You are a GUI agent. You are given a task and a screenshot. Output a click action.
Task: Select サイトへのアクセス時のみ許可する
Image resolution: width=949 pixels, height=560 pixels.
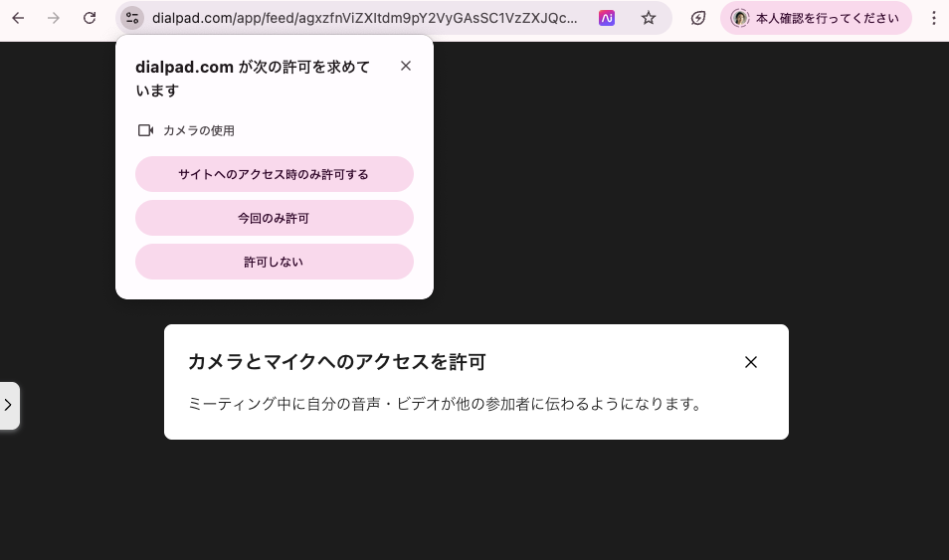(274, 174)
